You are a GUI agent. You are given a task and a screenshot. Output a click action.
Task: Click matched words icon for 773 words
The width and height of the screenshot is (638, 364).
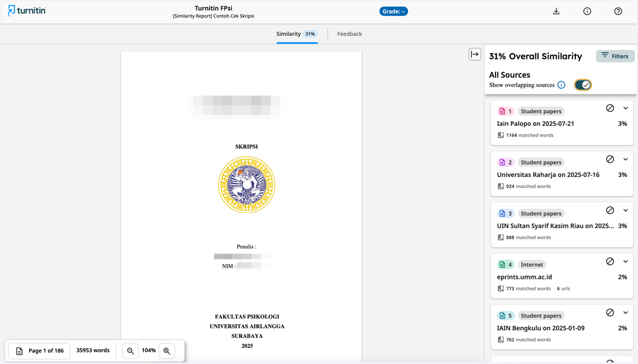(500, 288)
